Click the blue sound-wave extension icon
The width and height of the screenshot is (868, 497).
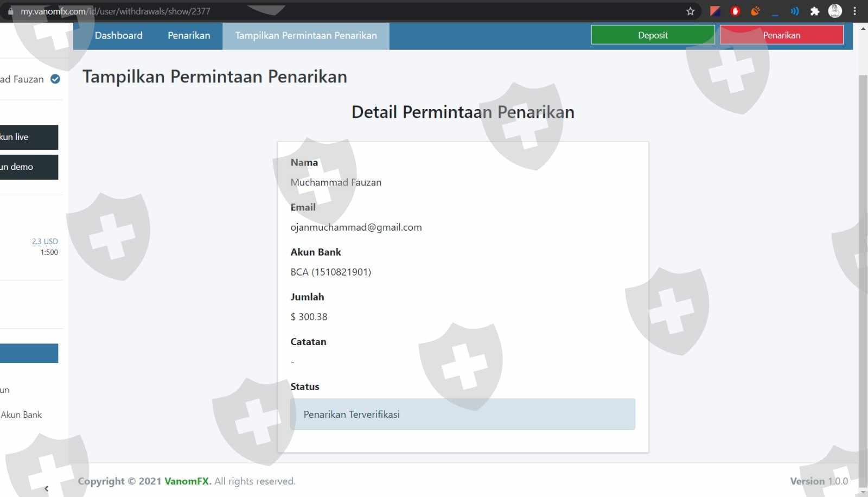coord(795,11)
